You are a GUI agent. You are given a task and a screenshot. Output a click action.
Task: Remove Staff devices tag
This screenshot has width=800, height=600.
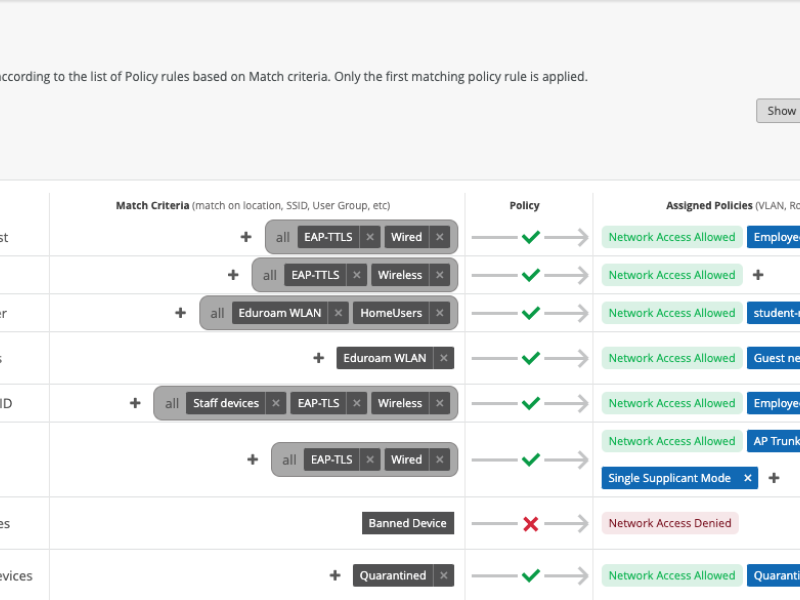click(x=276, y=403)
